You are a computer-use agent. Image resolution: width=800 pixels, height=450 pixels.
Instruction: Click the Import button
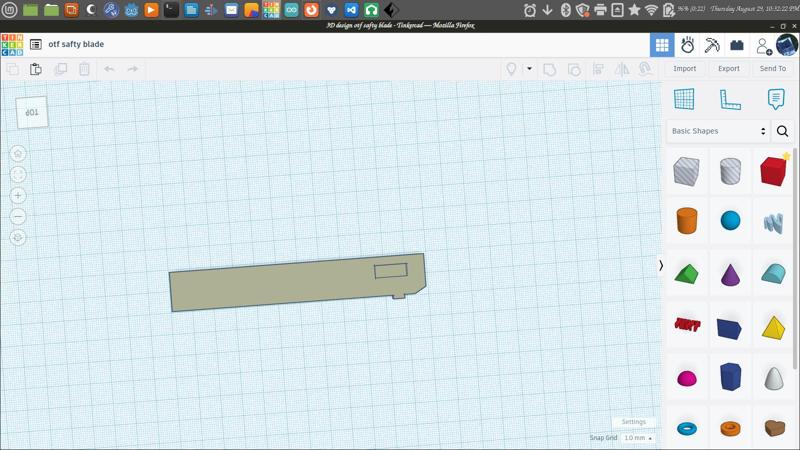684,68
